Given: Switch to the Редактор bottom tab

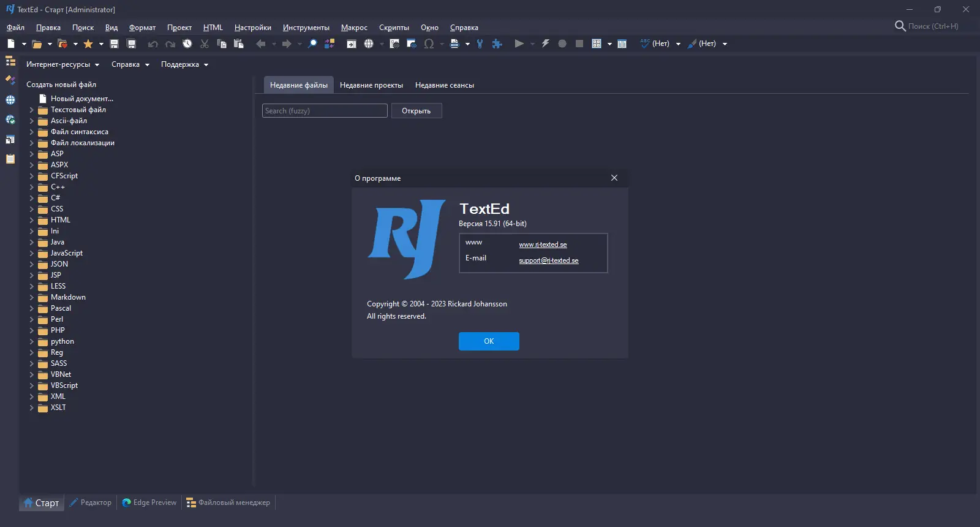Looking at the screenshot, I should [x=91, y=502].
